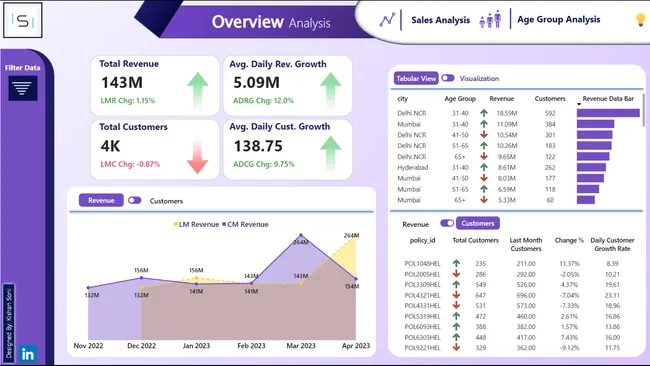Click the down arrow in POL4321HEL row
650x366 pixels.
click(x=456, y=295)
